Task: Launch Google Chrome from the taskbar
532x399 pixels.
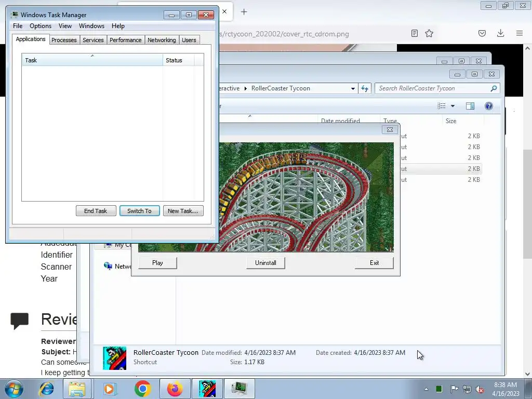Action: (x=142, y=389)
